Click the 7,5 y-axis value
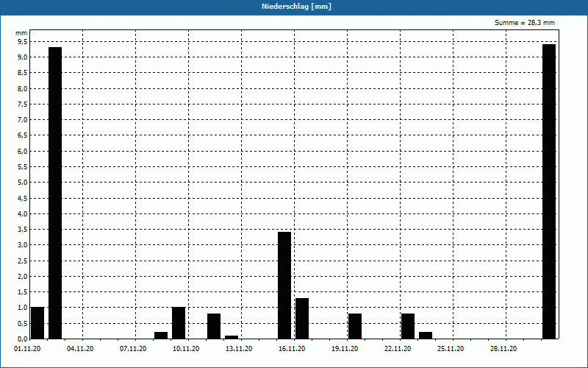Viewport: 588px width, 368px height. [23, 104]
